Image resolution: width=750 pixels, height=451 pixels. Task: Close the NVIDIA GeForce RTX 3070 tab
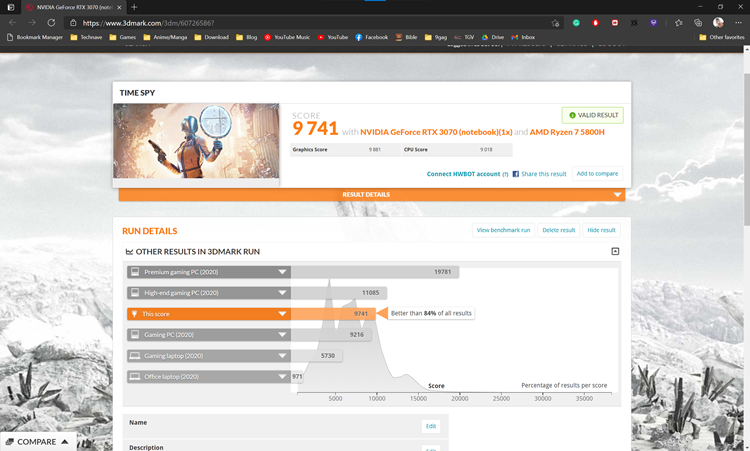click(119, 8)
